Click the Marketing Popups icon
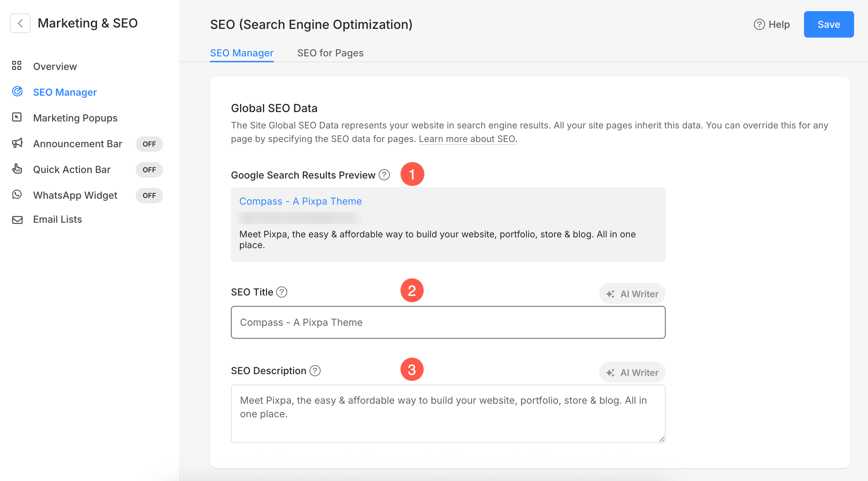The image size is (868, 481). [17, 117]
